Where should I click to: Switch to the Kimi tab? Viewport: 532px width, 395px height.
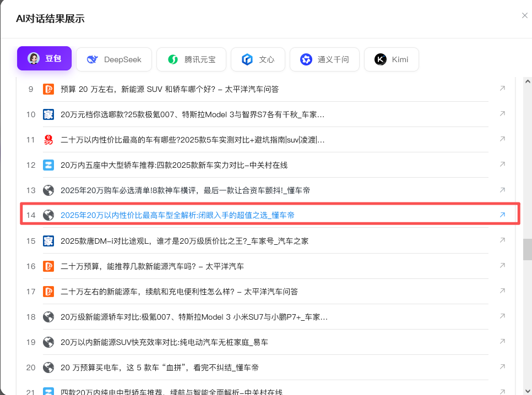click(391, 59)
